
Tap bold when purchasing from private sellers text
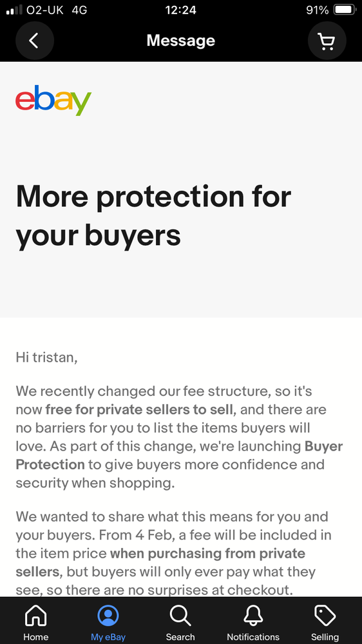coord(160,562)
